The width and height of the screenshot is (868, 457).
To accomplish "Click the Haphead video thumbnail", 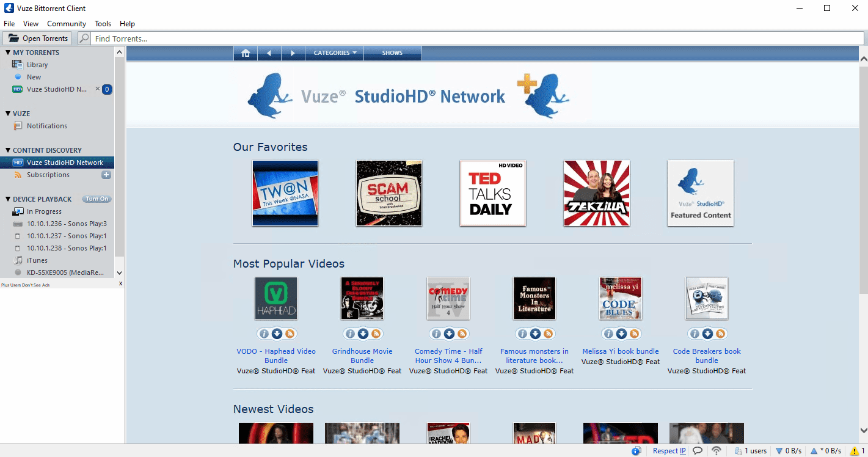I will 276,298.
